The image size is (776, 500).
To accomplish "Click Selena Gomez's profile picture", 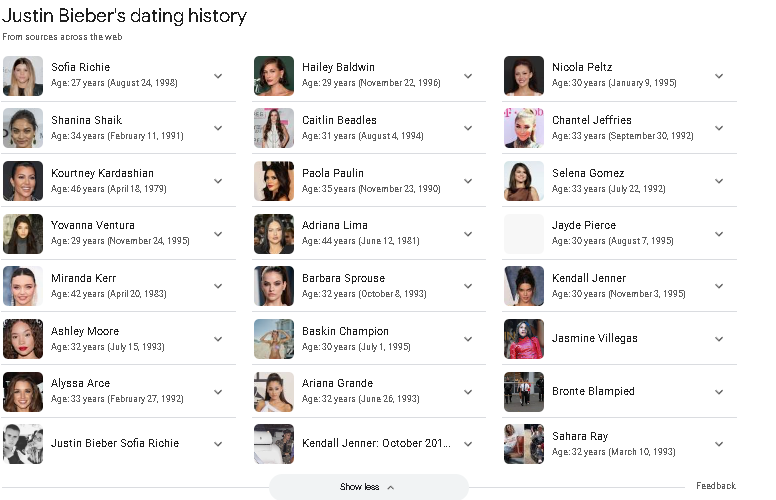I will (523, 181).
